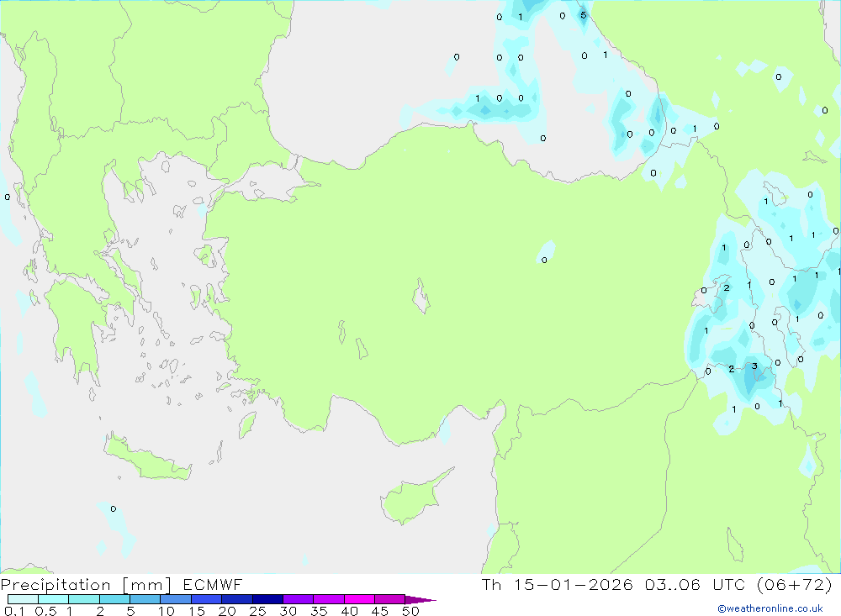841x616 pixels.
Task: Click the 10–15 mm blue legend swatch
Action: pos(176,599)
